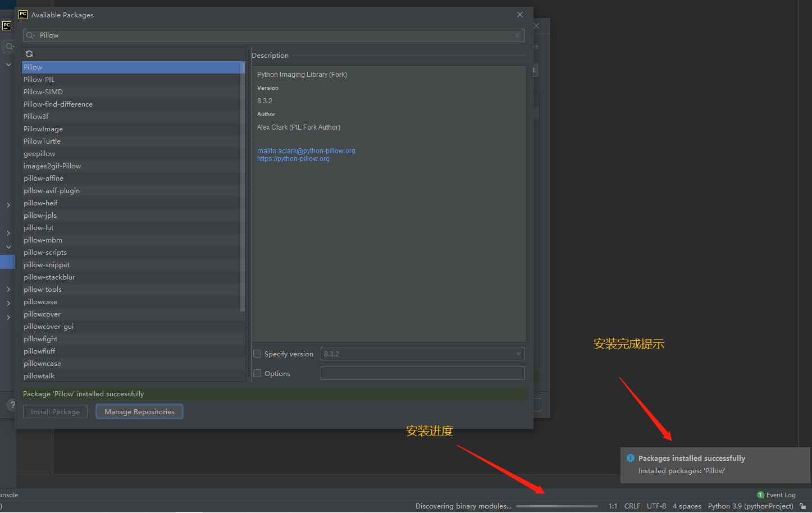Viewport: 812px width, 513px height.
Task: Select the pillowncase package
Action: point(131,364)
